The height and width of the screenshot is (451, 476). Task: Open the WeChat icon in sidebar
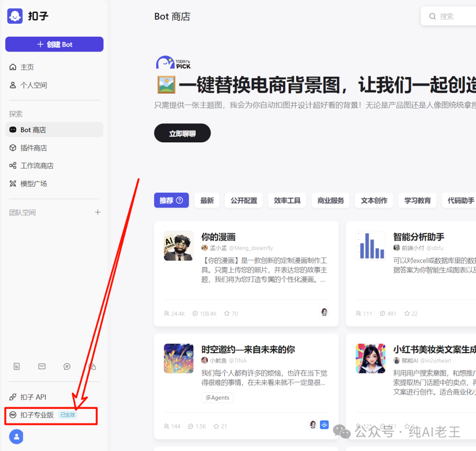pyautogui.click(x=92, y=366)
